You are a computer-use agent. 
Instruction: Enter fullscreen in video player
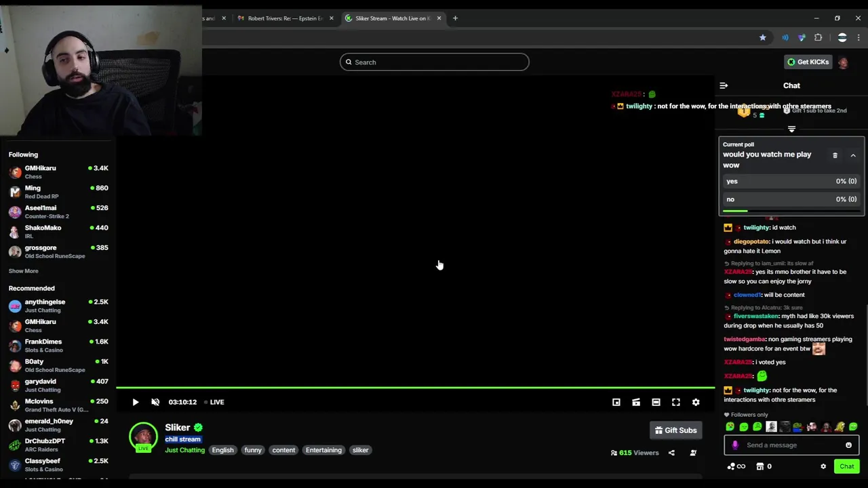pyautogui.click(x=676, y=402)
